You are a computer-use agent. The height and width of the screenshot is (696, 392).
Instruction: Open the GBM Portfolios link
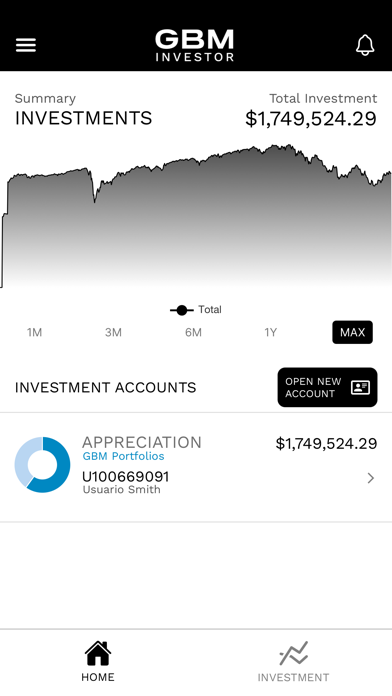point(123,456)
